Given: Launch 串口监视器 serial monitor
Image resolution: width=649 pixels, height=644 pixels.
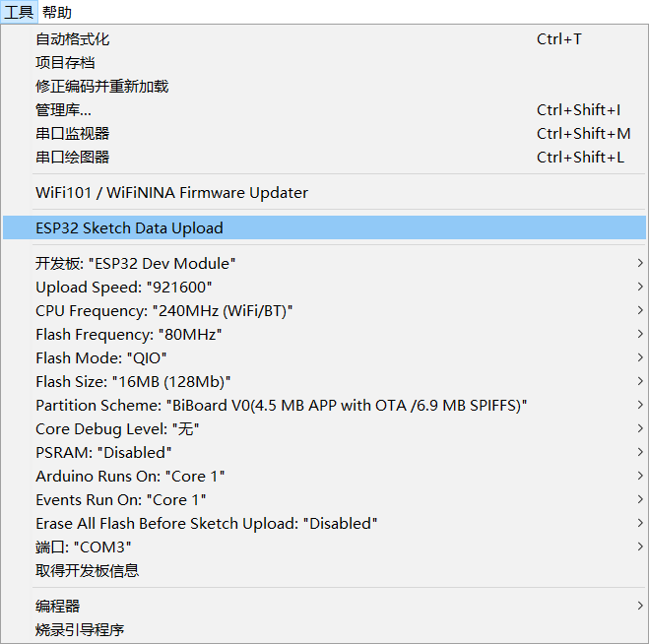Looking at the screenshot, I should tap(324, 134).
